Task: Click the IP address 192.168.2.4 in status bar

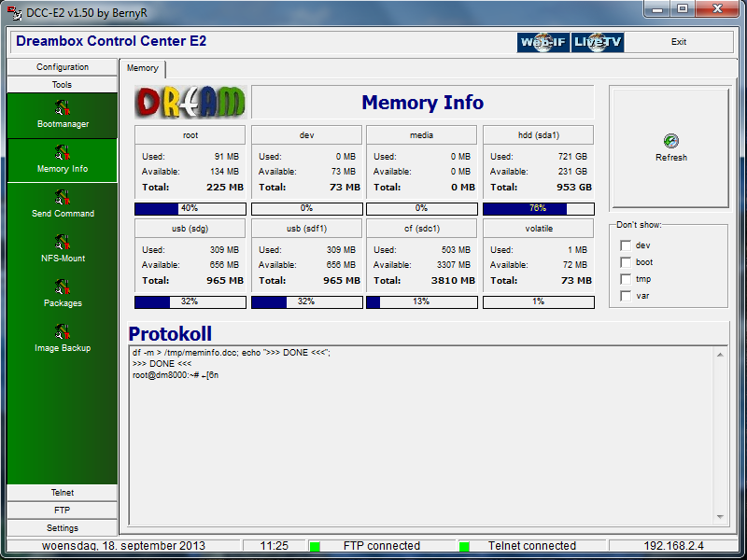Action: [x=673, y=546]
